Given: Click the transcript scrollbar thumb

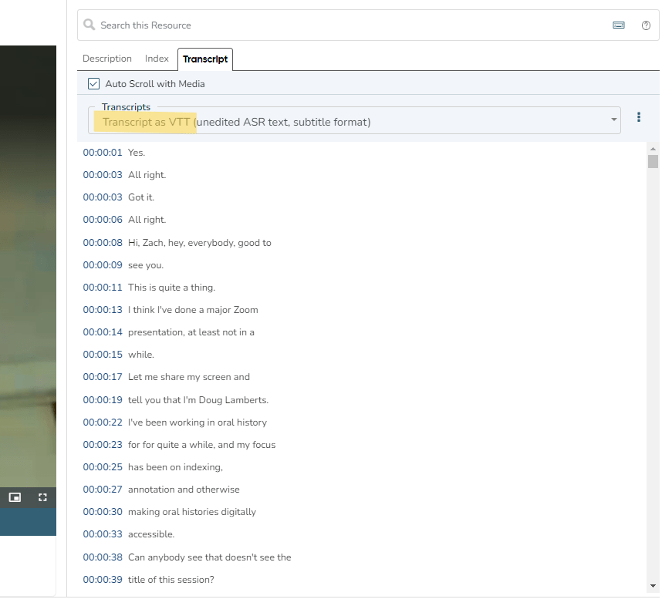Looking at the screenshot, I should [653, 161].
